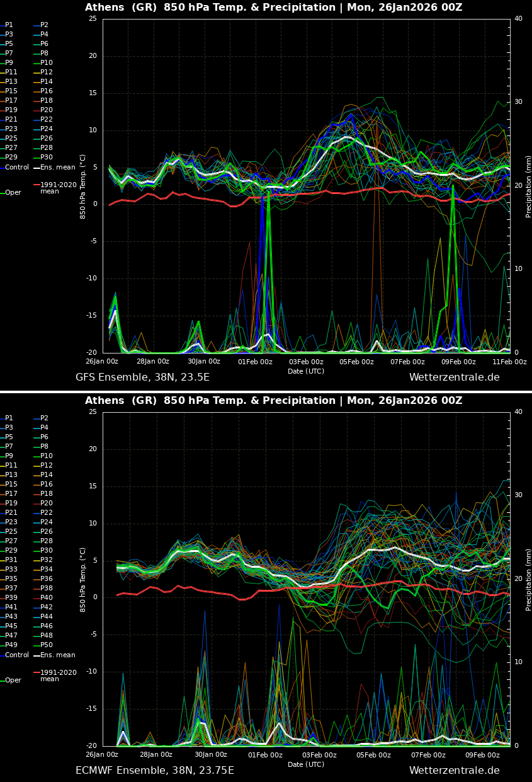Click the GFS Ensemble, 38N, 23.5E caption
532x782 pixels.
click(x=142, y=377)
